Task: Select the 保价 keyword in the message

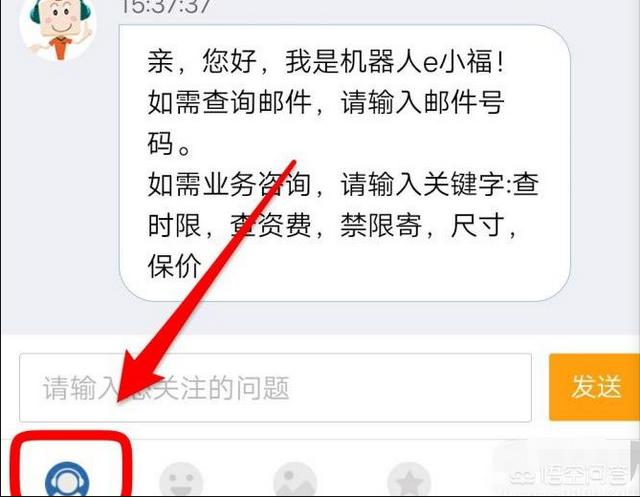Action: coord(174,266)
